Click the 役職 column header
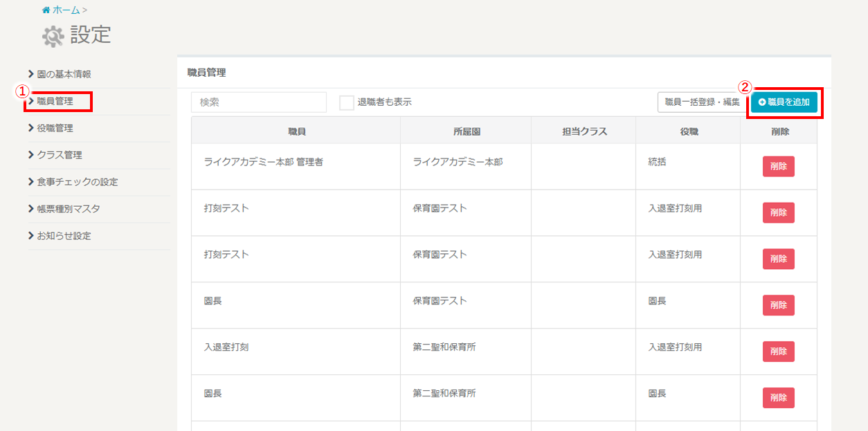 point(688,131)
